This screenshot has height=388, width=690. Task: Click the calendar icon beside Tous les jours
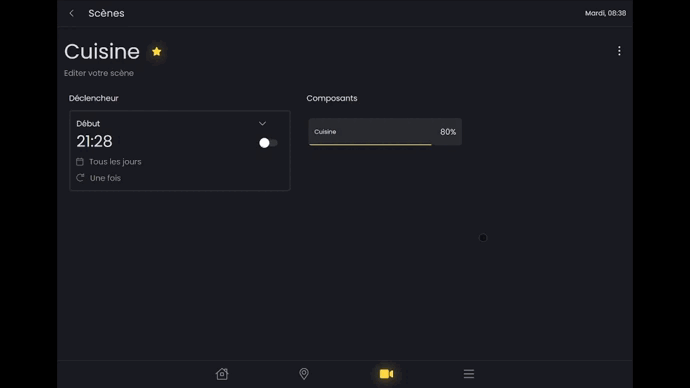(80, 162)
